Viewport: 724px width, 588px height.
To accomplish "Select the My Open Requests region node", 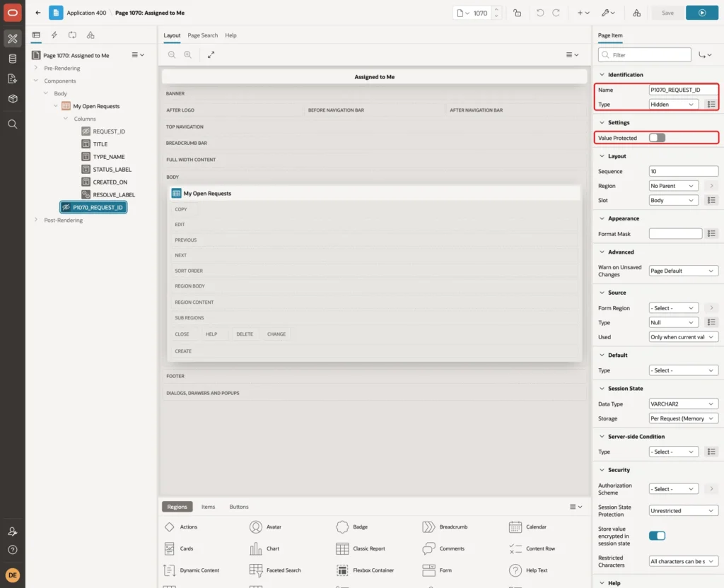I will pos(96,106).
